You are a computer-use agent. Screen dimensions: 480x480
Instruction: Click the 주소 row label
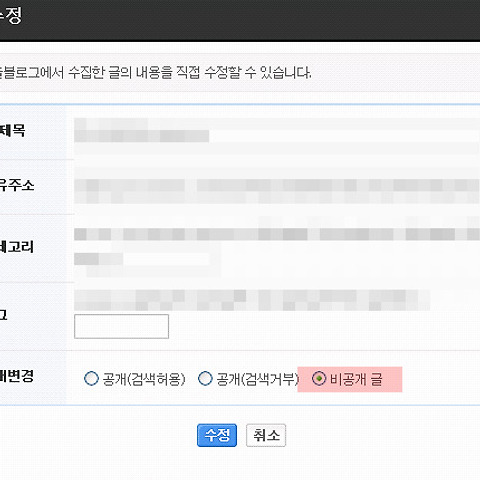tap(17, 185)
